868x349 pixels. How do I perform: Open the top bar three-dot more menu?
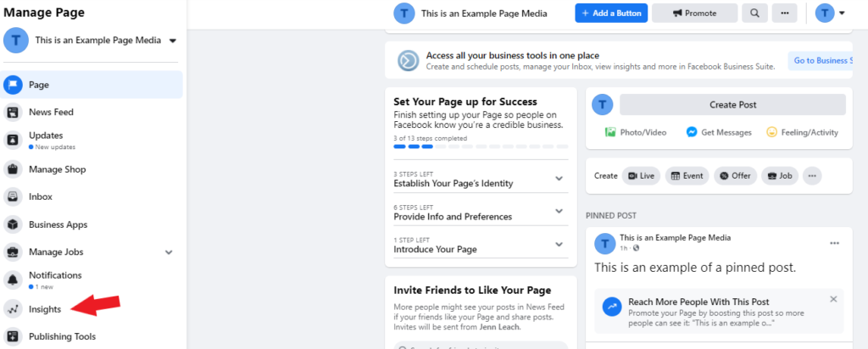coord(784,14)
